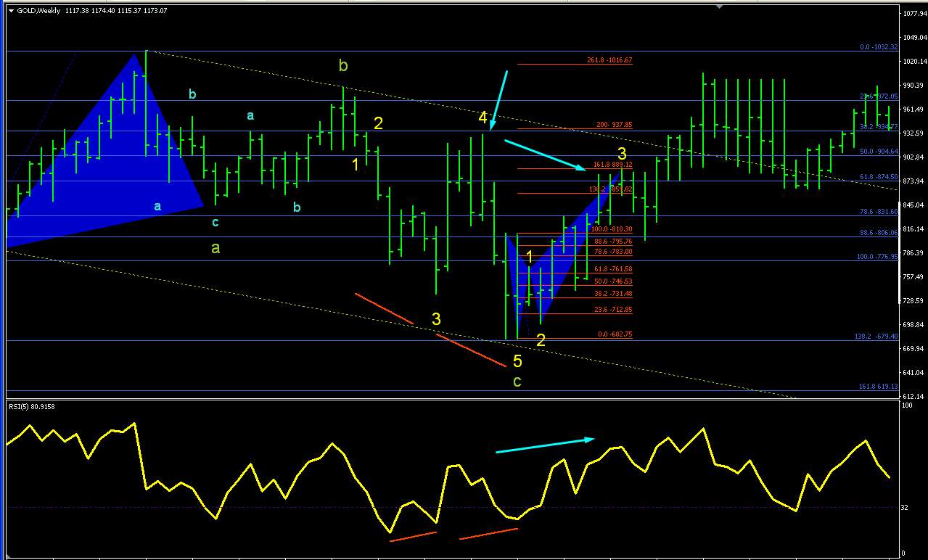Click price axis label 757.49
The height and width of the screenshot is (560, 928).
pyautogui.click(x=913, y=277)
